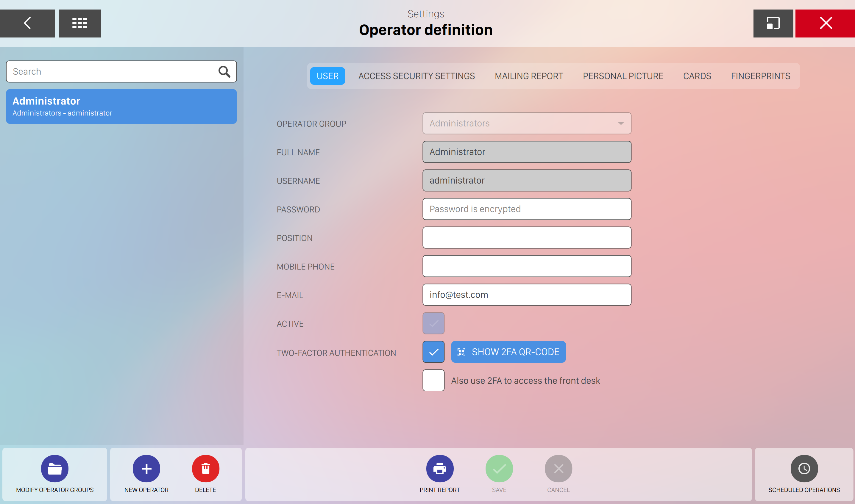
Task: Open the grid menu icon
Action: coord(79,23)
